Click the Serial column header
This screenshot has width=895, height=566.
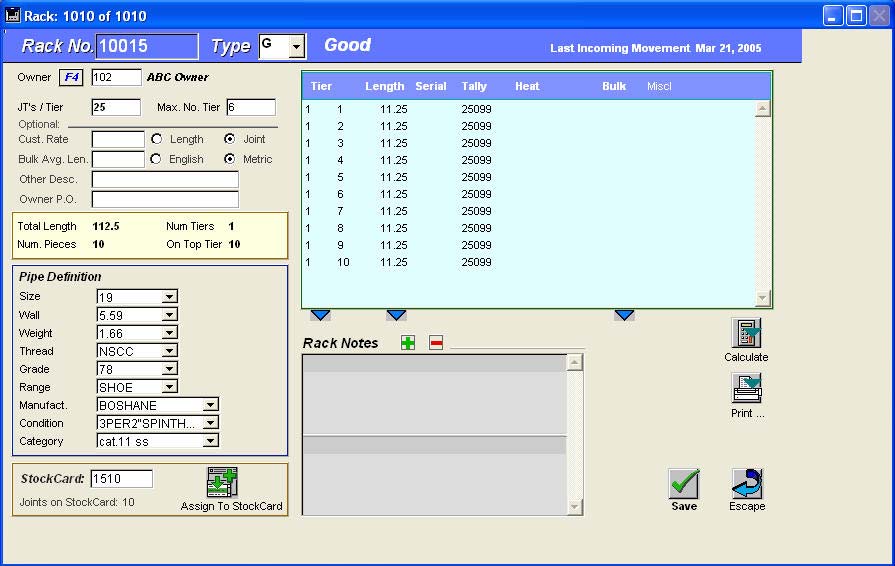click(431, 86)
